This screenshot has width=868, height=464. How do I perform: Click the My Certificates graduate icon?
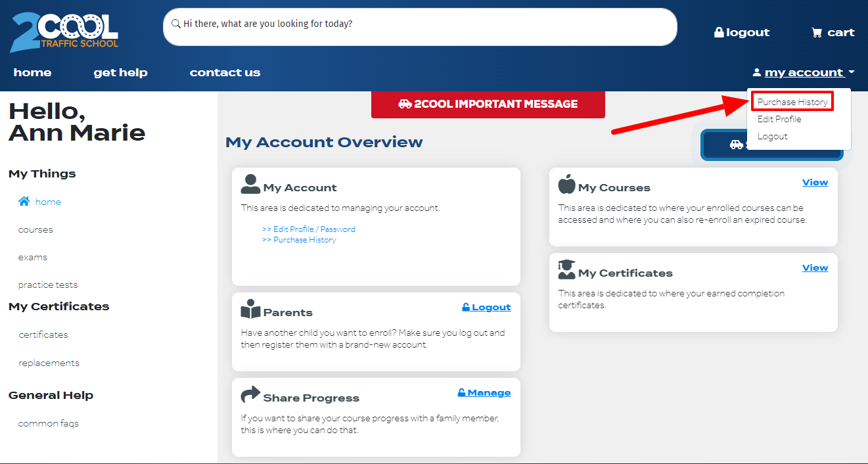click(x=566, y=269)
